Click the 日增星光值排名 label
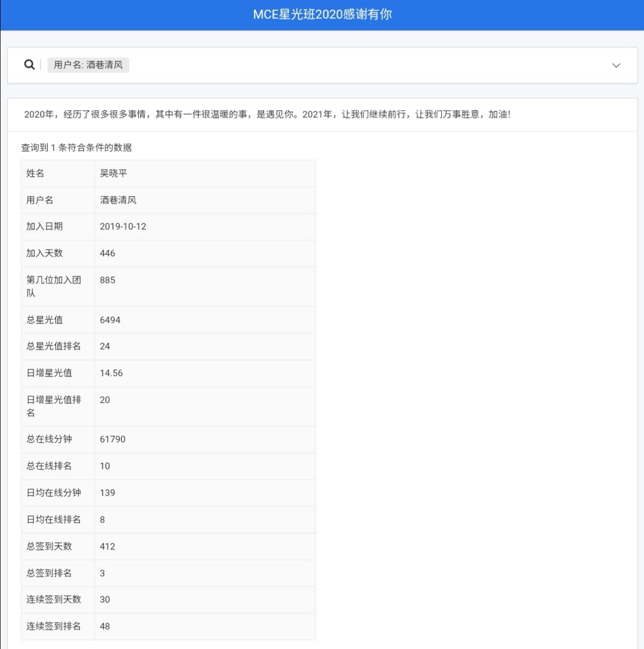 coord(54,406)
